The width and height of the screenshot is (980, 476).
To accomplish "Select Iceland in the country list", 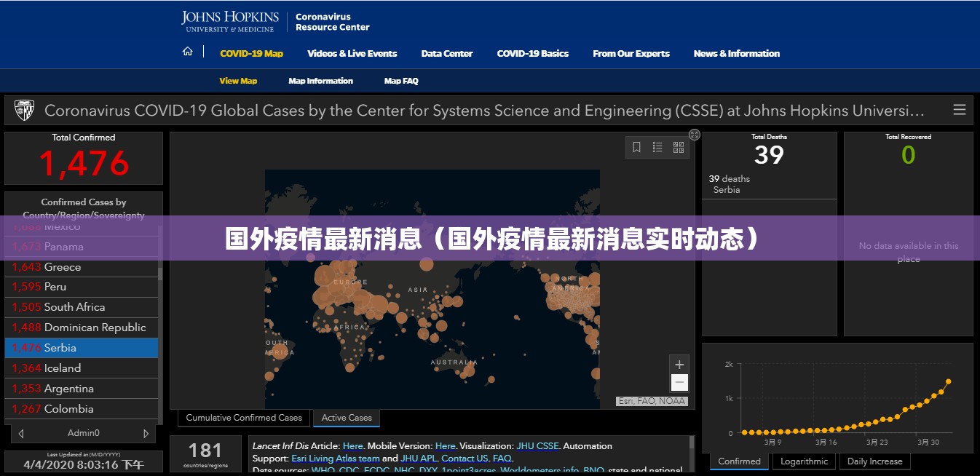I will [x=82, y=368].
